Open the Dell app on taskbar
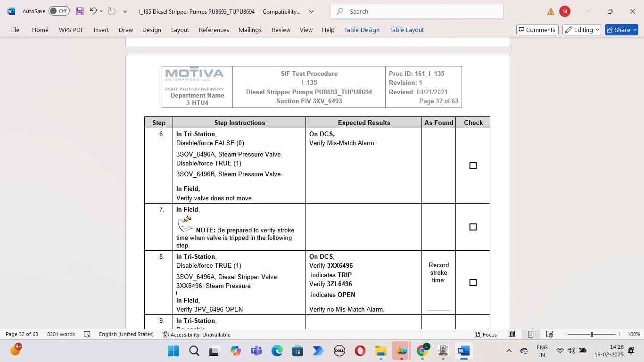The height and width of the screenshot is (362, 644). click(x=339, y=351)
